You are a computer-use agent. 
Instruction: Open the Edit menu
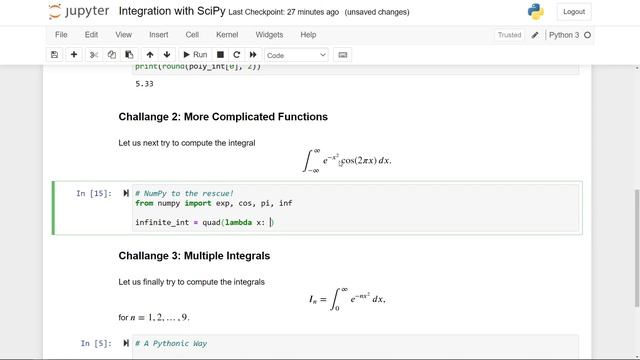coord(91,35)
